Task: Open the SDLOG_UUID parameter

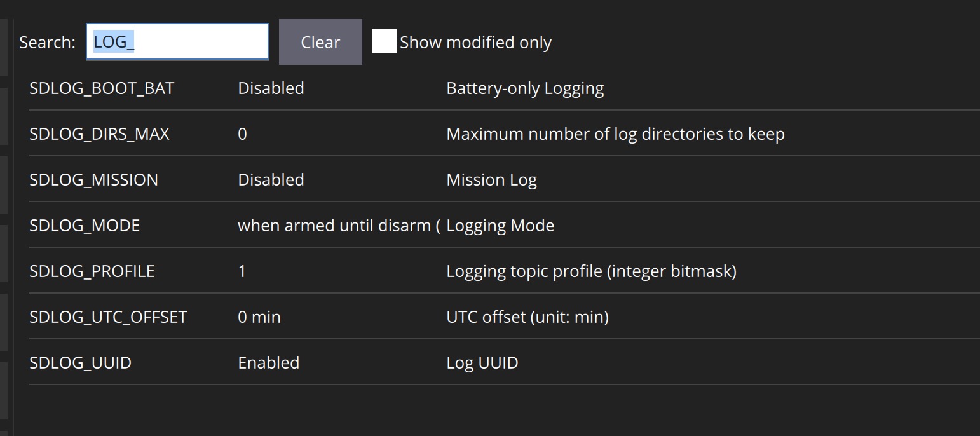Action: [x=80, y=363]
